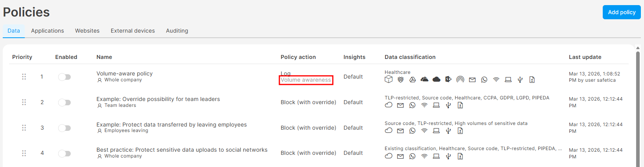The height and width of the screenshot is (167, 644).
Task: Click the drag handle for priority 4 policy
Action: coord(24,153)
